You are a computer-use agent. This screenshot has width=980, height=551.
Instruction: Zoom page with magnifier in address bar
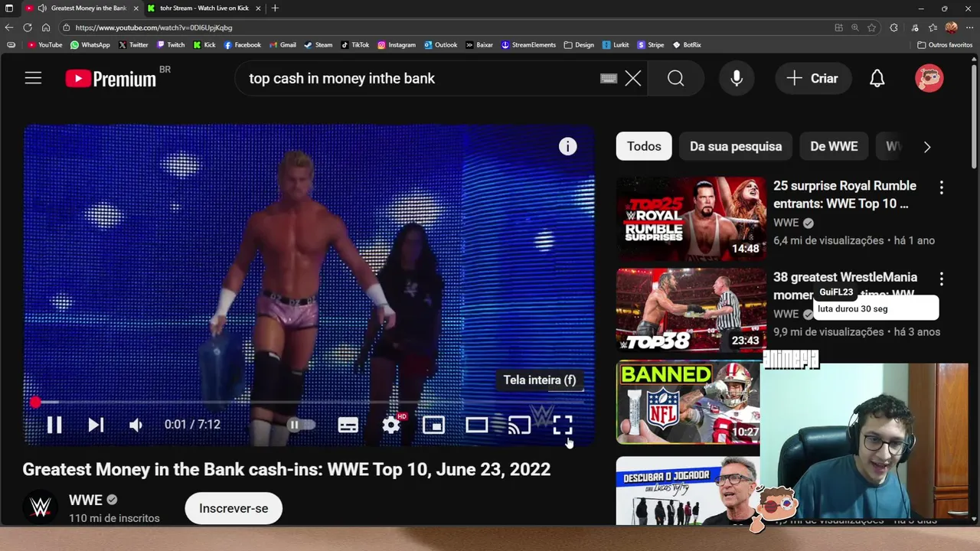855,28
